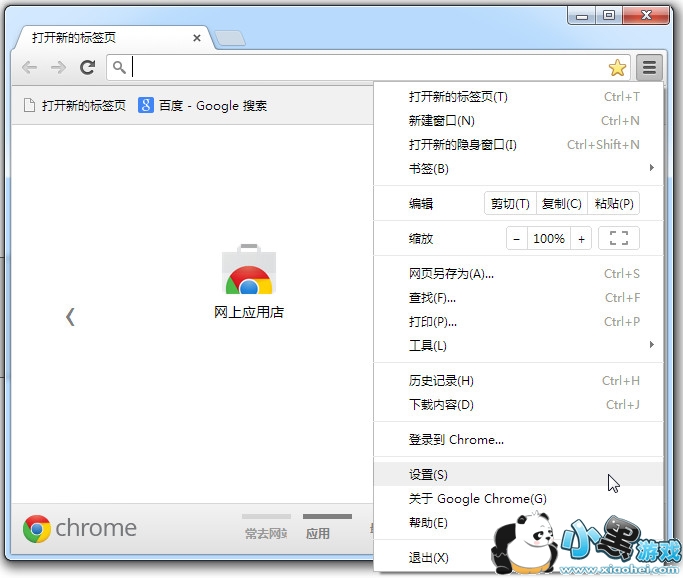Expand the 工具(L) submenu
Viewport: 683px width, 578px height.
(x=518, y=346)
